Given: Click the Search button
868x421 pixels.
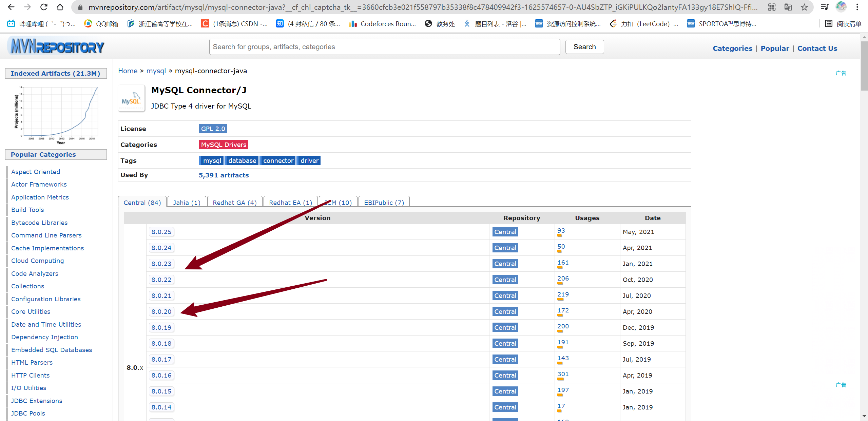Looking at the screenshot, I should (584, 47).
